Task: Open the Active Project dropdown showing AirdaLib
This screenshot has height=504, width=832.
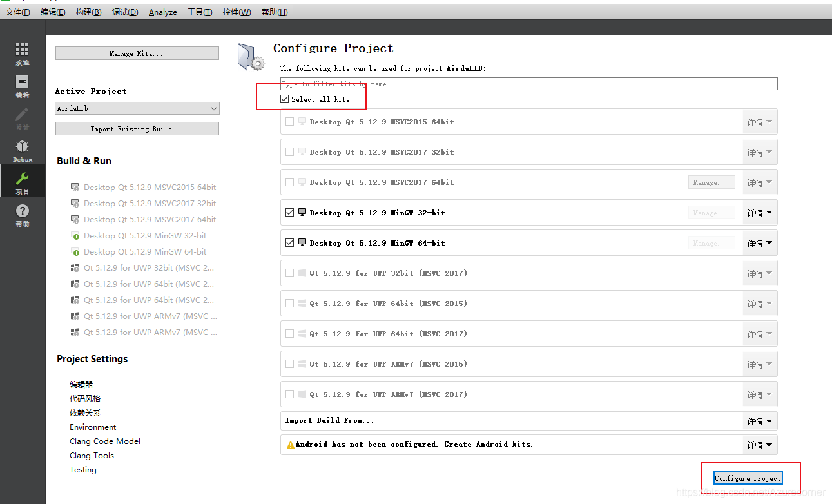Action: click(137, 108)
